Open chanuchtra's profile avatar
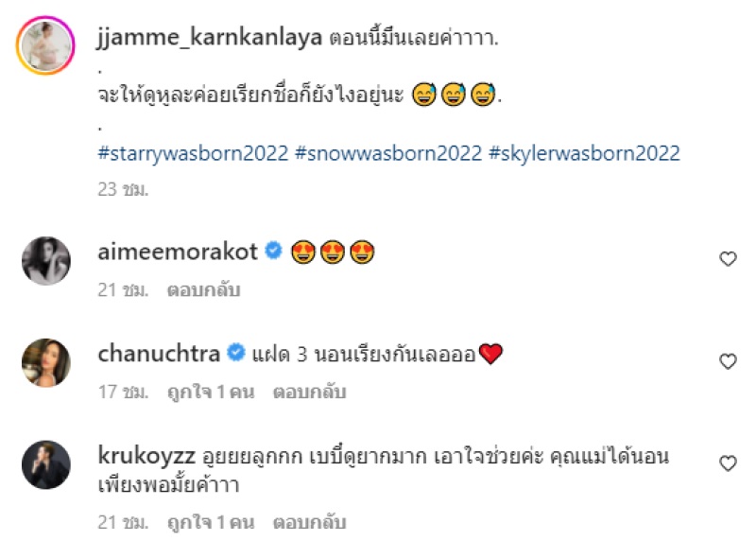 46,362
